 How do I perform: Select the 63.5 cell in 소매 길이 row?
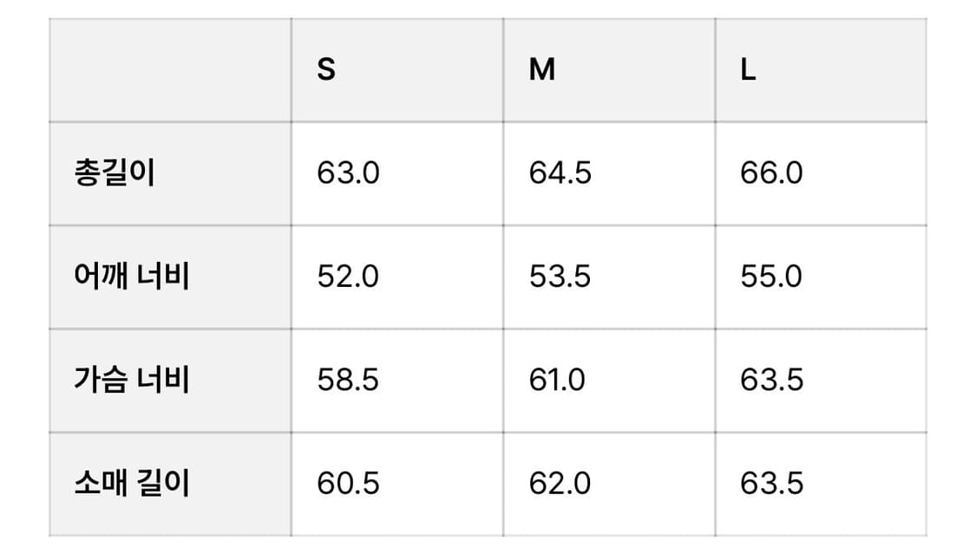pyautogui.click(x=771, y=483)
